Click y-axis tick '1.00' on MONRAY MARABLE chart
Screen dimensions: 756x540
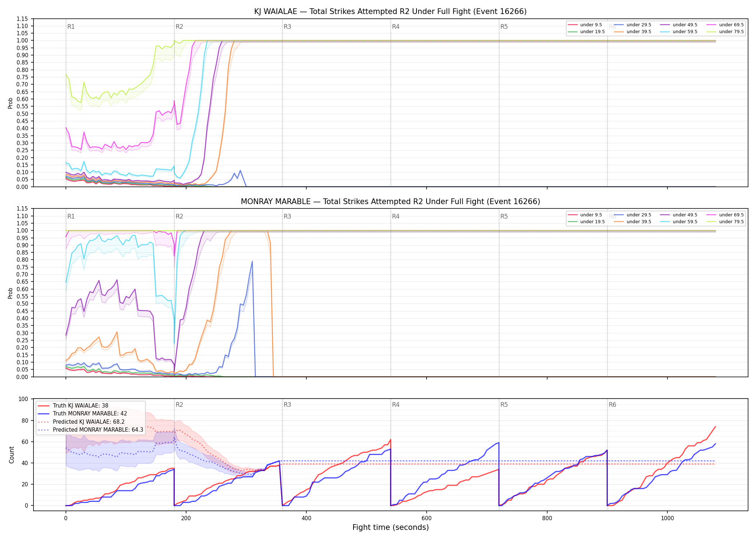22,230
